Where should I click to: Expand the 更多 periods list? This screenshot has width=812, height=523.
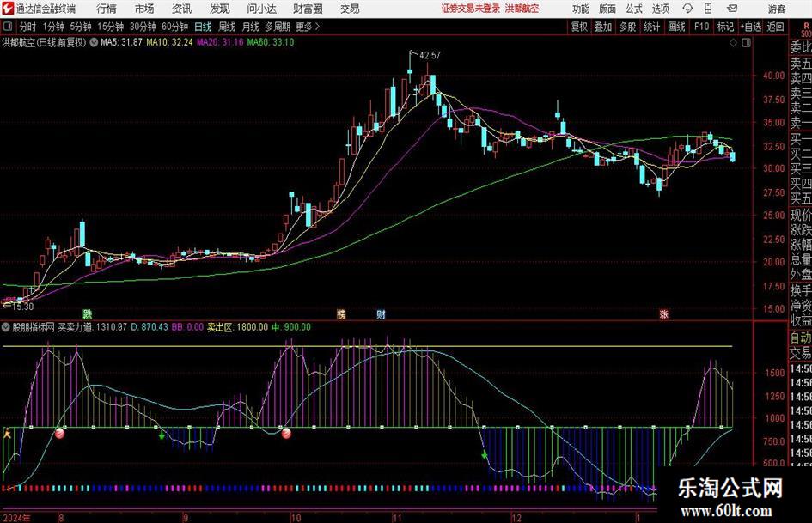[308, 27]
